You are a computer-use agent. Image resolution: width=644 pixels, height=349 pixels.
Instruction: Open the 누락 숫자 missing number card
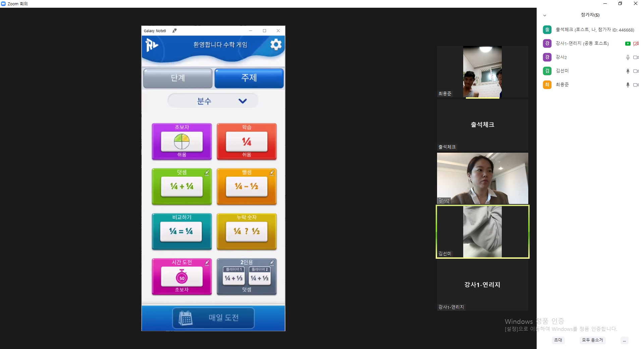pos(247,232)
